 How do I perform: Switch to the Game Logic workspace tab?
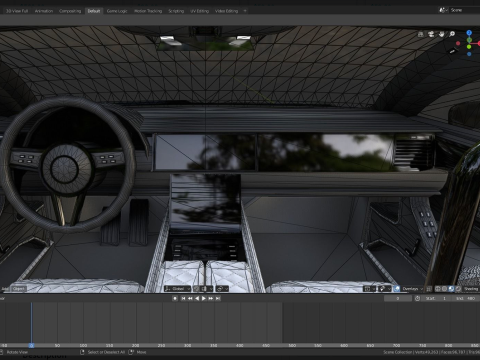(x=117, y=11)
